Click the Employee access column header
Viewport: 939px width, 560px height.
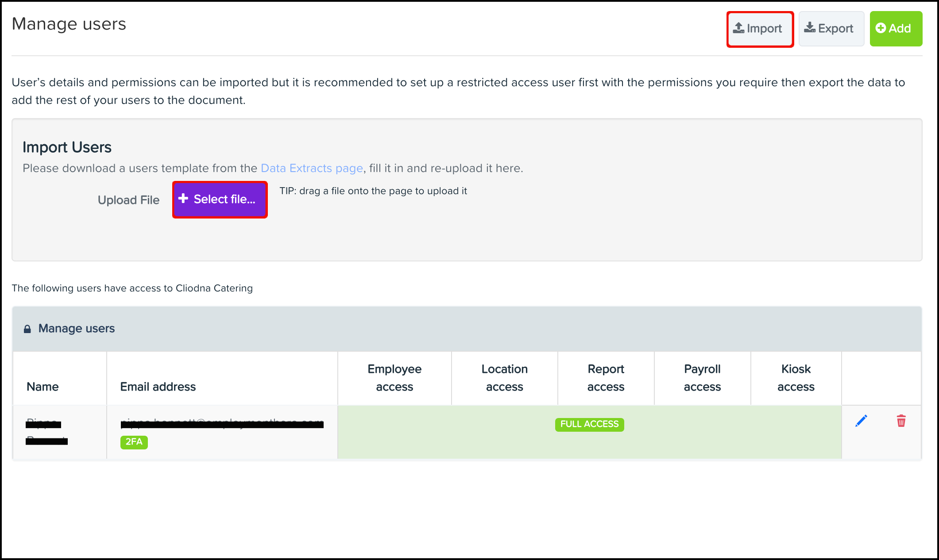(x=394, y=378)
